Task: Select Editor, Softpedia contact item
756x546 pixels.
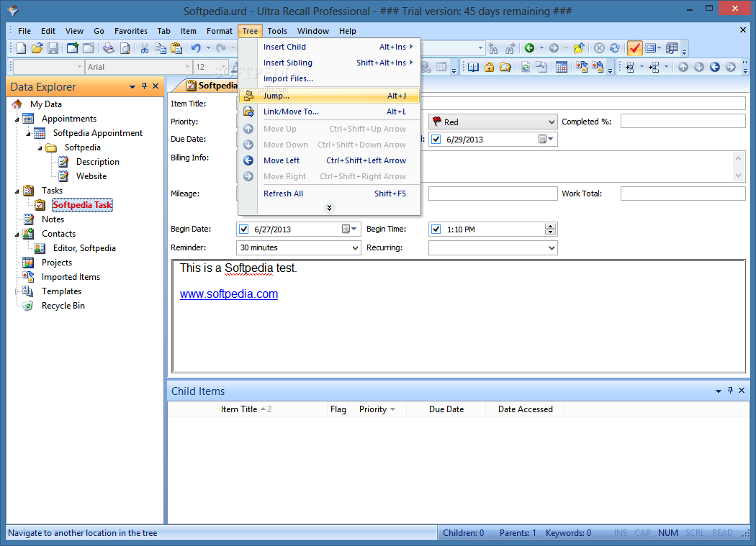Action: tap(84, 248)
